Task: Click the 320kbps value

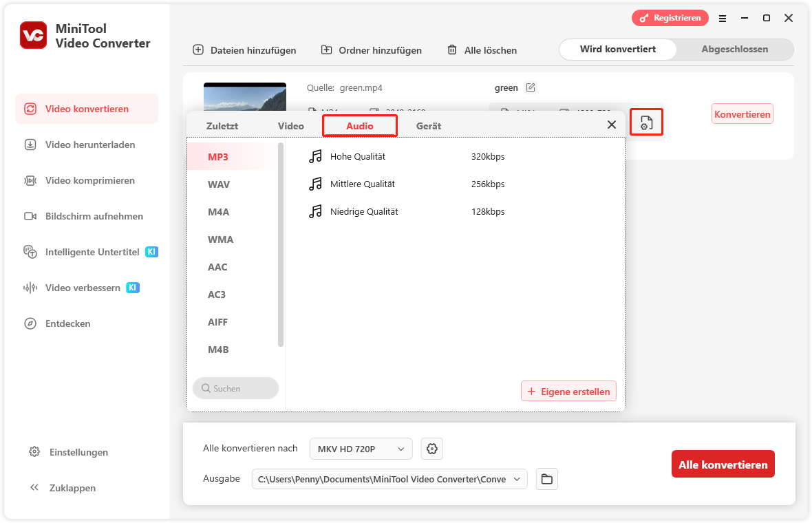Action: click(488, 156)
